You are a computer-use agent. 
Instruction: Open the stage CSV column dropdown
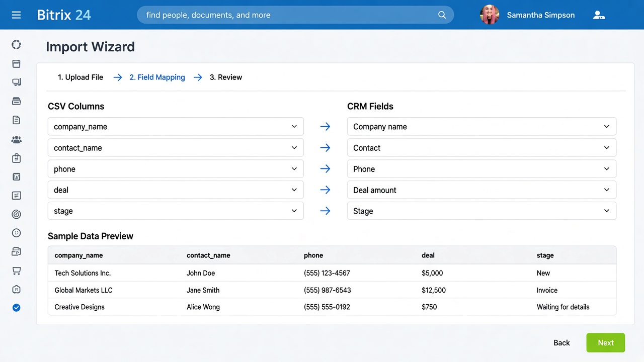(176, 211)
